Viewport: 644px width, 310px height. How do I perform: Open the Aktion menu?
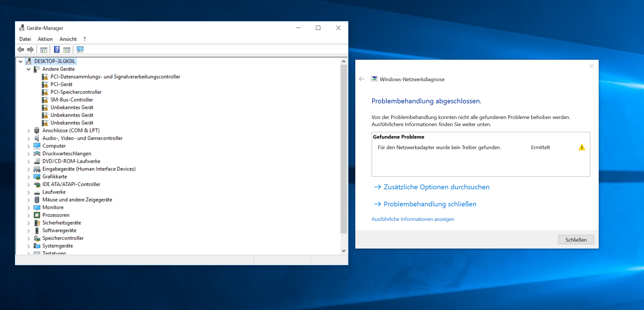point(45,39)
